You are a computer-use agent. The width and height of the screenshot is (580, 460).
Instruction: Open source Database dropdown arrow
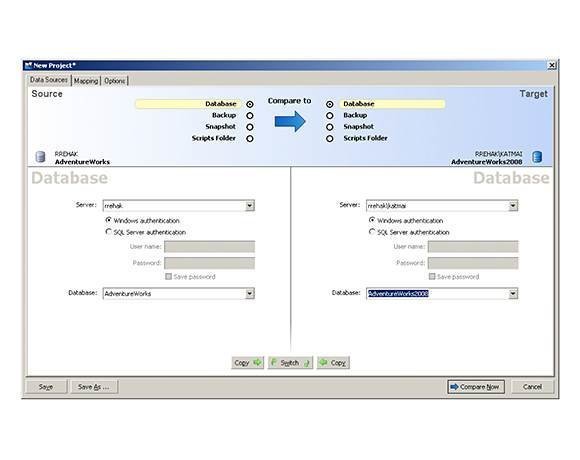(250, 294)
